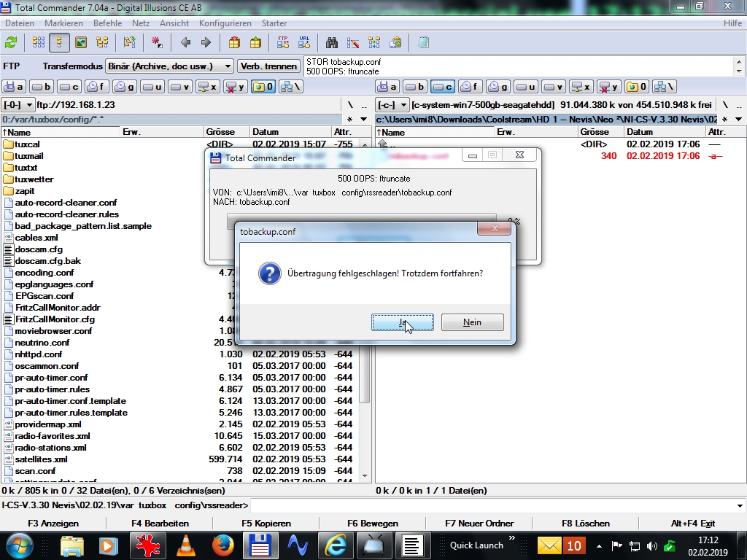747x560 pixels.
Task: Toggle thumbnail view in the toolbar
Action: click(81, 42)
